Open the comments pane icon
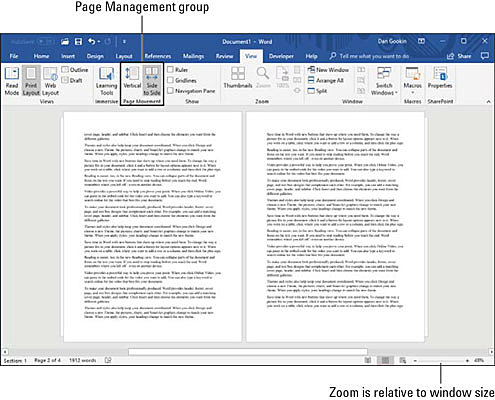This screenshot has height=400, width=495. tap(485, 56)
